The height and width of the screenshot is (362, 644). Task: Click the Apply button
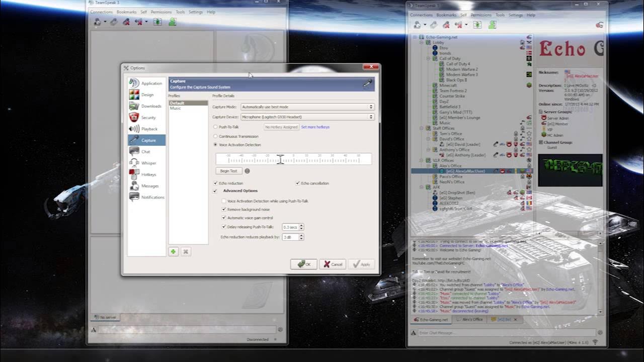click(x=361, y=264)
